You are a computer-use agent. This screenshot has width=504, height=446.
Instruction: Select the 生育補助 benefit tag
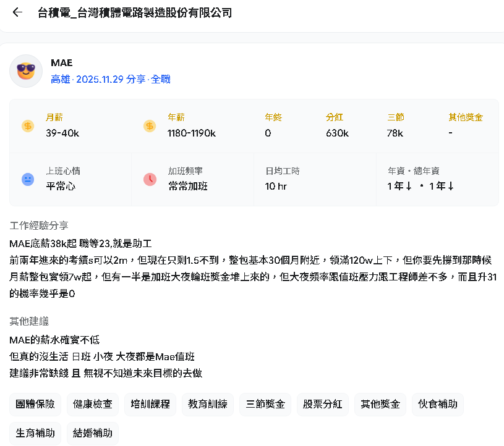tap(35, 433)
